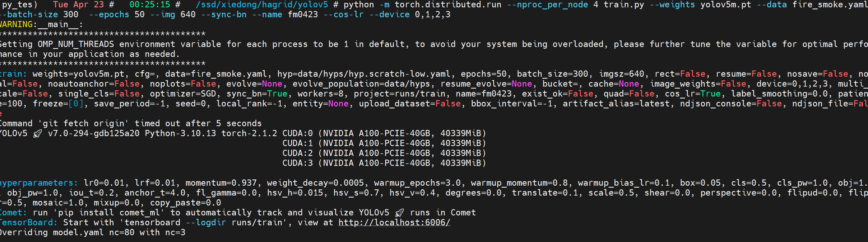Click version 'v7.0-294-gdb125a20' text
Image resolution: width=868 pixels, height=242 pixels.
click(94, 134)
